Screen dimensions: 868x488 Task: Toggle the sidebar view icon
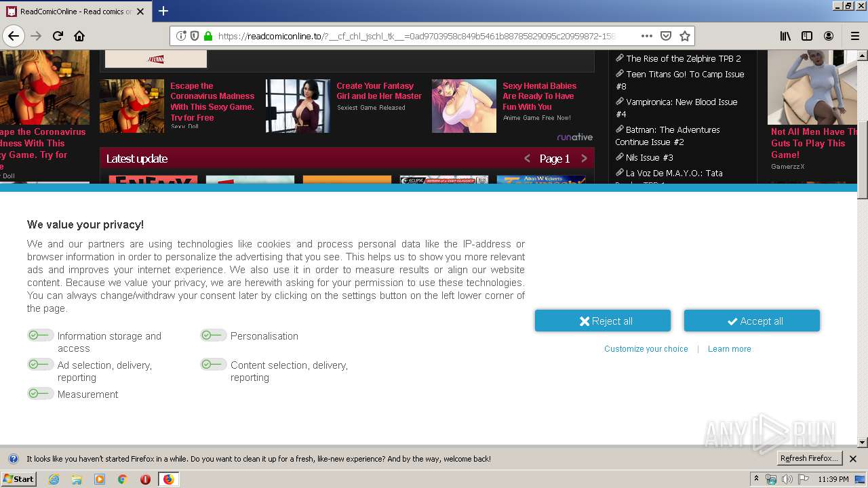coord(807,36)
